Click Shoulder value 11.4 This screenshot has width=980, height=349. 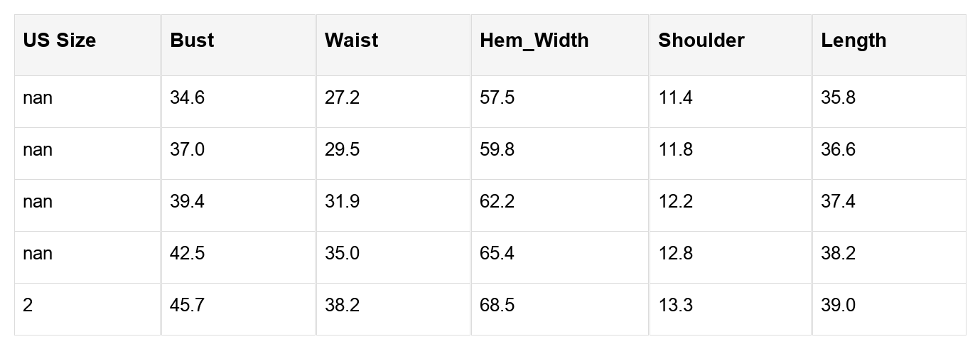[x=675, y=98]
